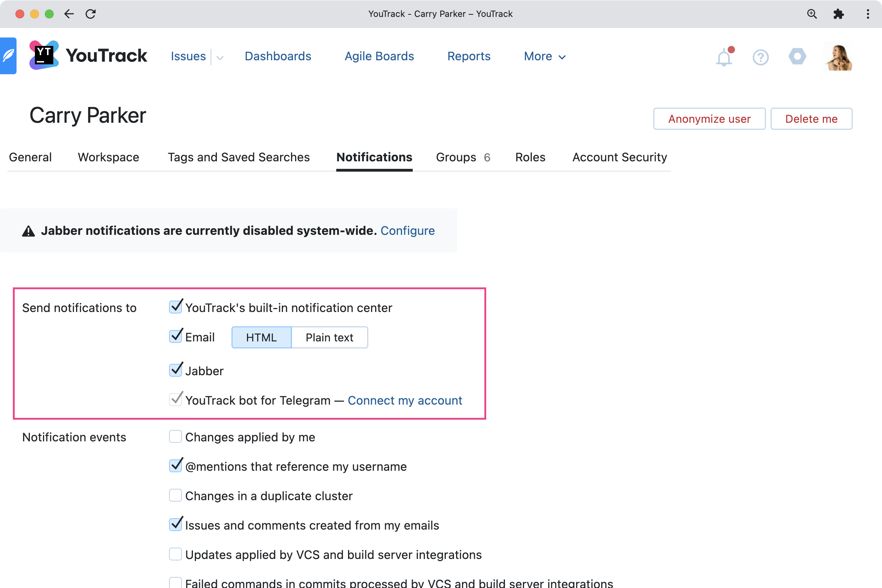Select HTML email format
This screenshot has height=588, width=882.
click(261, 337)
